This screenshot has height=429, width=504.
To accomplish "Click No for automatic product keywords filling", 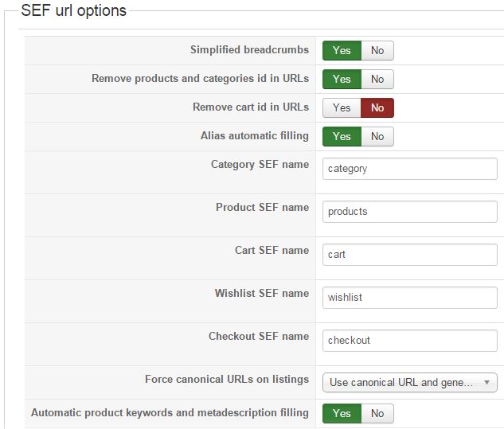I will point(377,414).
